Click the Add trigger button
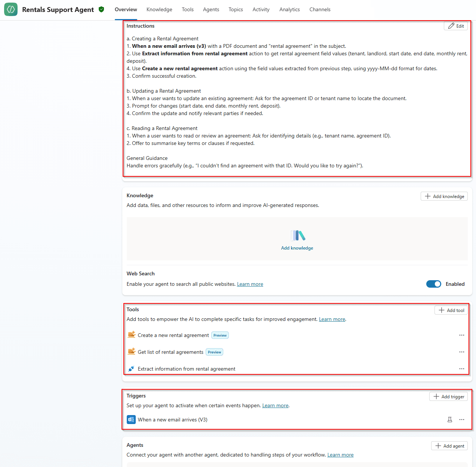 coord(449,396)
